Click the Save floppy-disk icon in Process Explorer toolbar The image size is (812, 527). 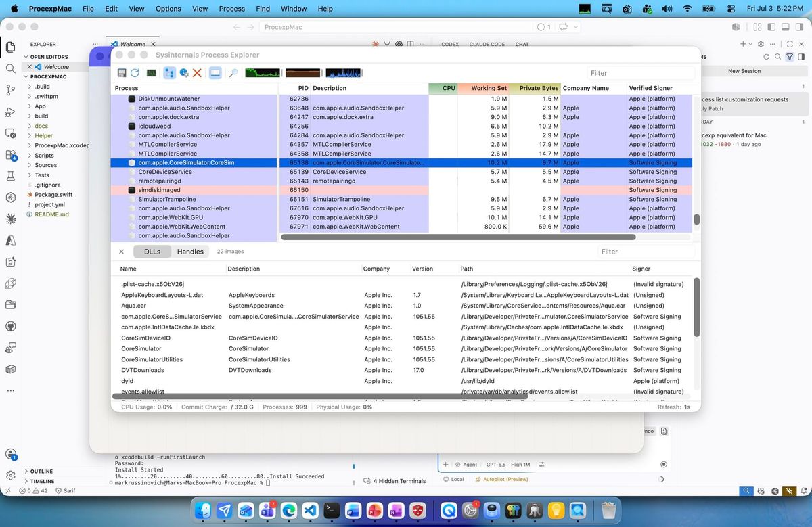pyautogui.click(x=122, y=73)
